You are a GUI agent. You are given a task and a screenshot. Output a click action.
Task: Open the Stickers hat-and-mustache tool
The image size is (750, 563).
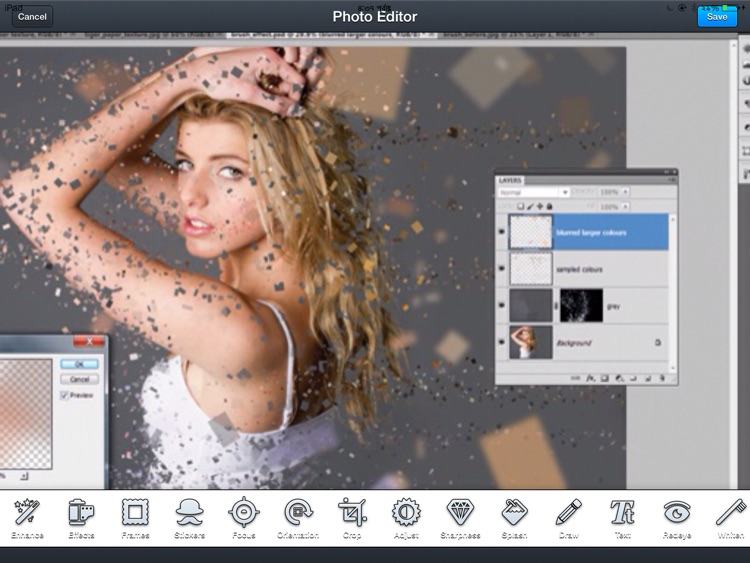tap(189, 519)
